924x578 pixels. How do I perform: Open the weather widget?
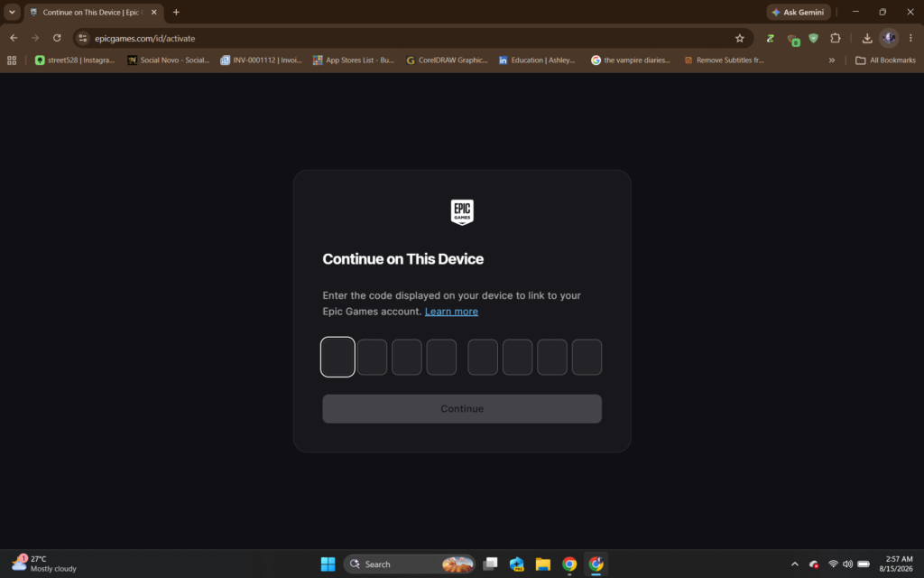[x=45, y=564]
